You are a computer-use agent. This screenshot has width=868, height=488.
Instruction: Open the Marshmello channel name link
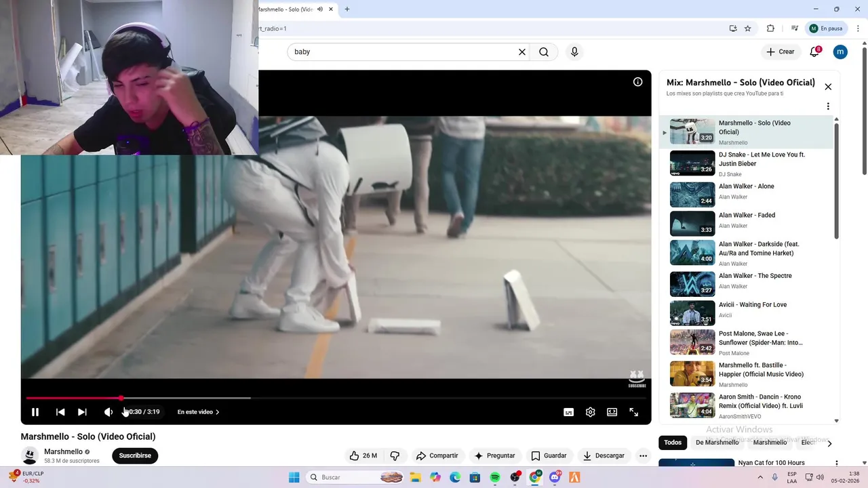click(x=63, y=451)
